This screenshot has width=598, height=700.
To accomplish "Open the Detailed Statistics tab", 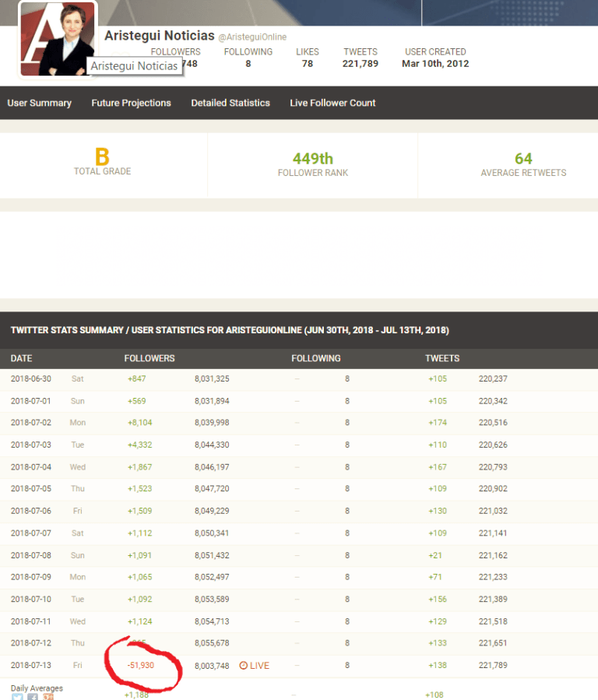I will [230, 103].
